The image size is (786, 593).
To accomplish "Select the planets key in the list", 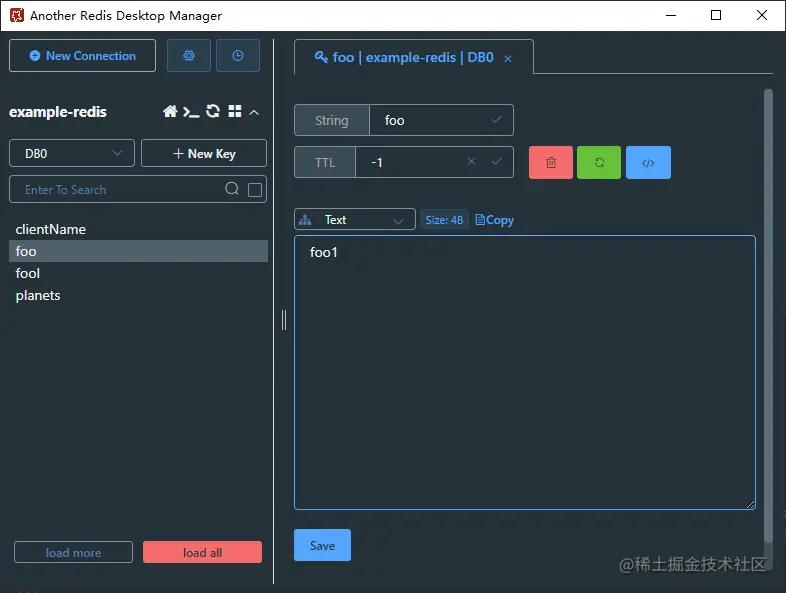I will [x=138, y=295].
